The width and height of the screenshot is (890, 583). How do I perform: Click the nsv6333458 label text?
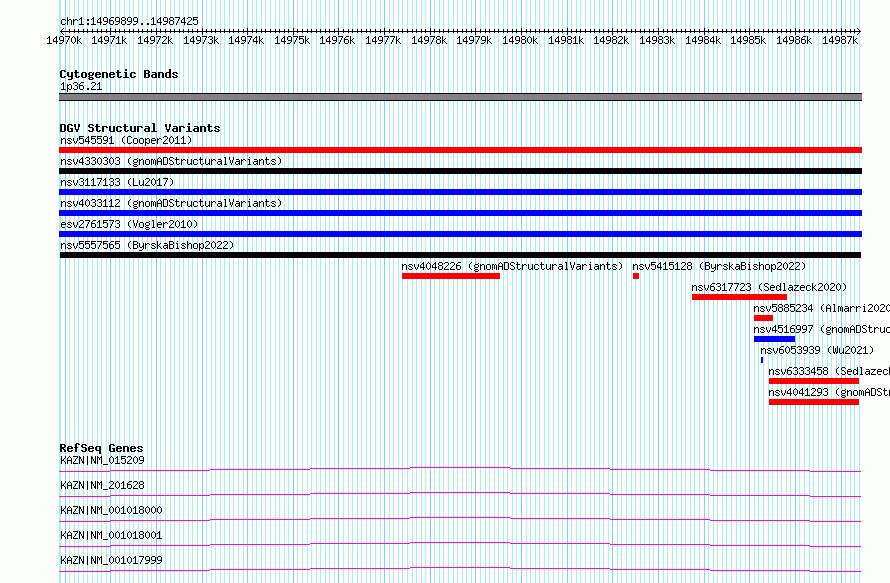[x=829, y=371]
